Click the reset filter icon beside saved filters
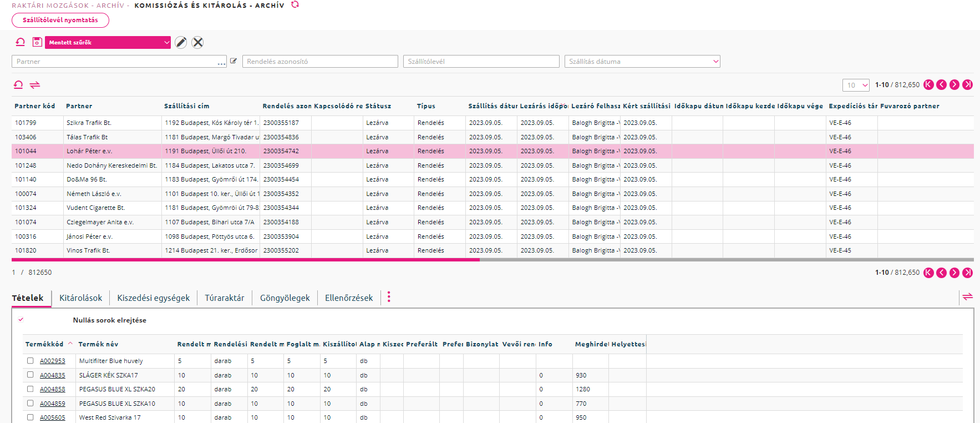Viewport: 980px width, 423px height. (x=21, y=42)
